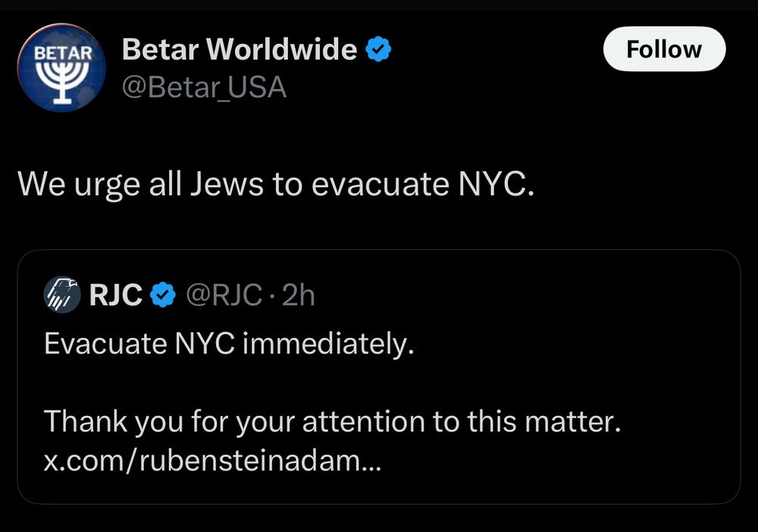Screen dimensions: 758x532
Task: Click 'Thank you for your attention' line
Action: coord(333,422)
